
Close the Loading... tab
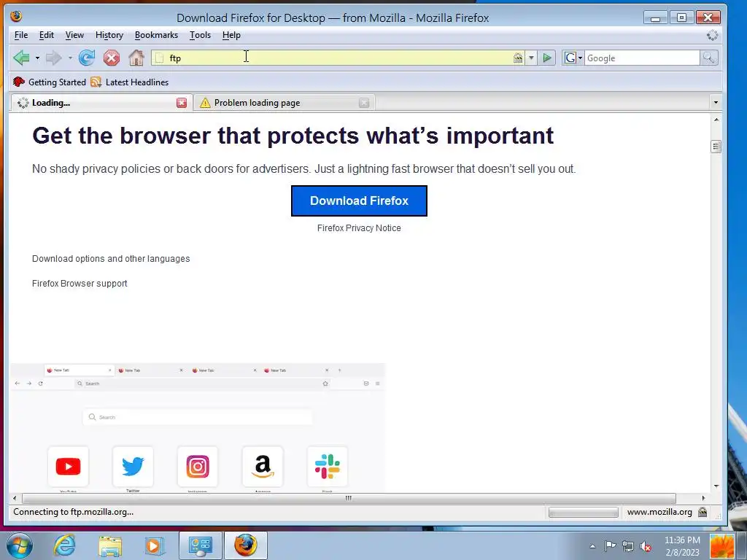tap(182, 103)
